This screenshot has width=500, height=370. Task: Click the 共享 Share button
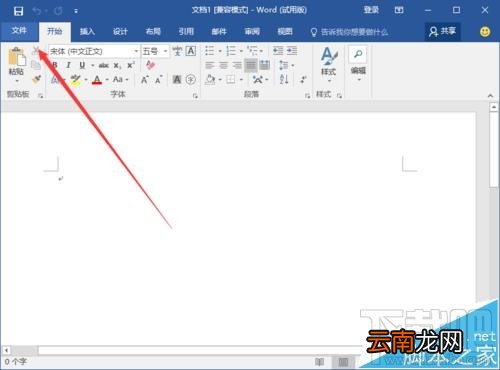coord(442,32)
